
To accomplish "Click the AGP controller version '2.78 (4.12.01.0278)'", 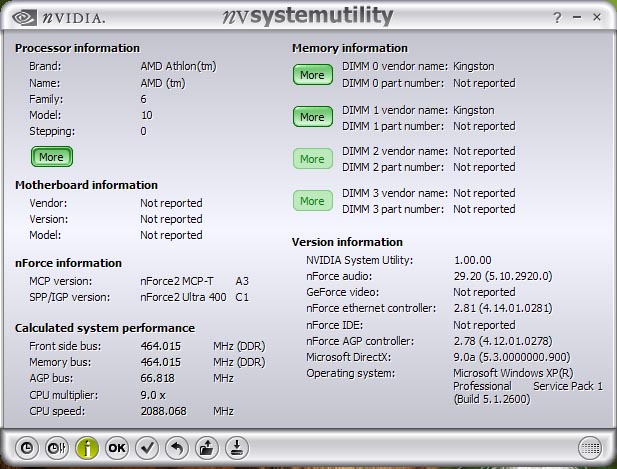I will (503, 341).
